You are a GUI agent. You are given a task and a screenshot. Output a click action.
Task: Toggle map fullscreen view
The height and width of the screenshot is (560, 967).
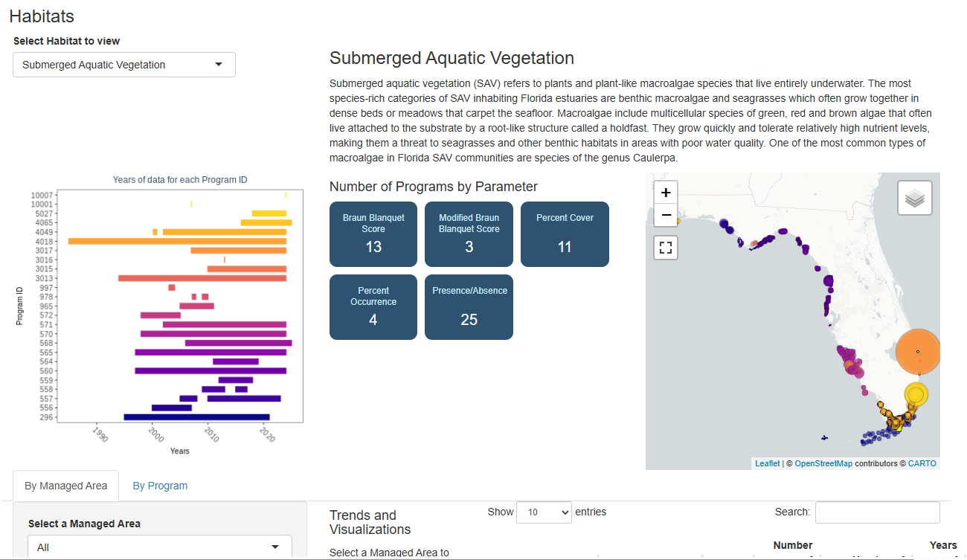point(666,247)
